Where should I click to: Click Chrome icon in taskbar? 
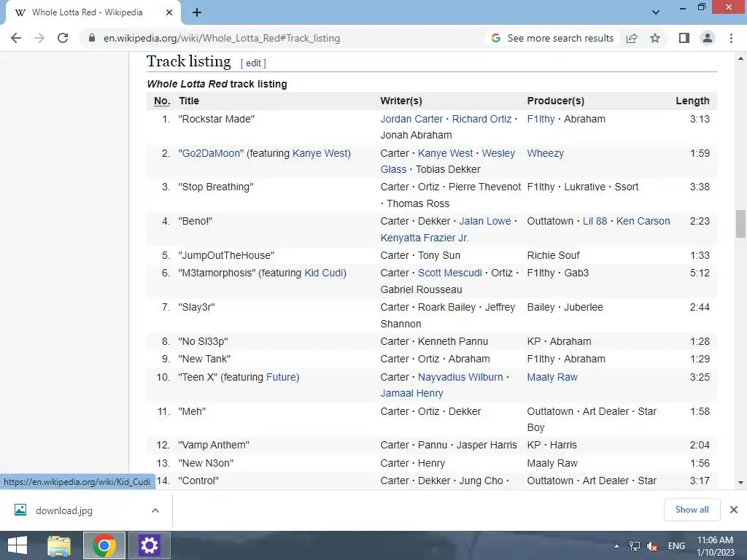point(104,545)
